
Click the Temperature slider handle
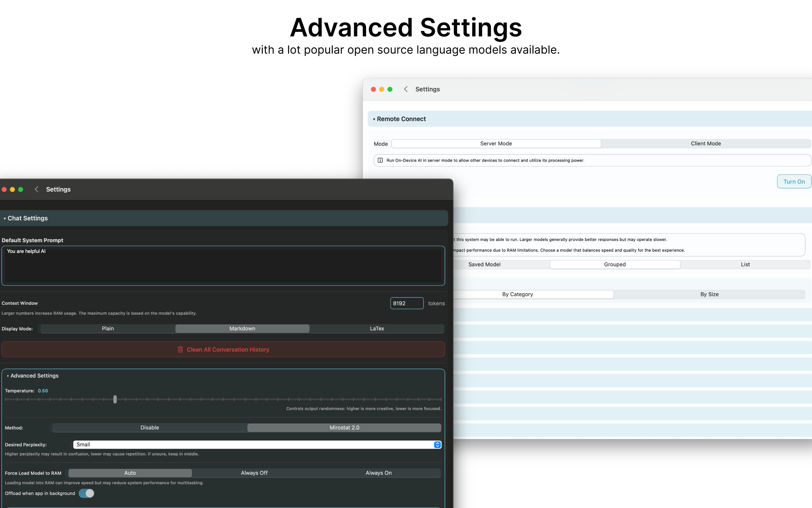pyautogui.click(x=115, y=399)
